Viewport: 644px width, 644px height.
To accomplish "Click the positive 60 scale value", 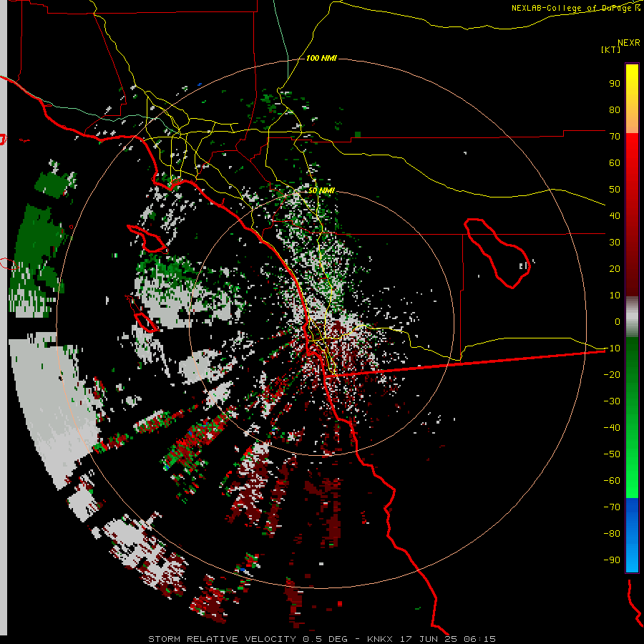I will [615, 162].
